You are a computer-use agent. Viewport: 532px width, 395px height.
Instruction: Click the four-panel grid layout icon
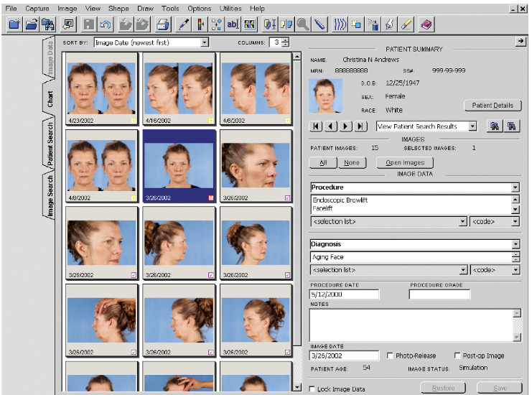click(x=249, y=24)
